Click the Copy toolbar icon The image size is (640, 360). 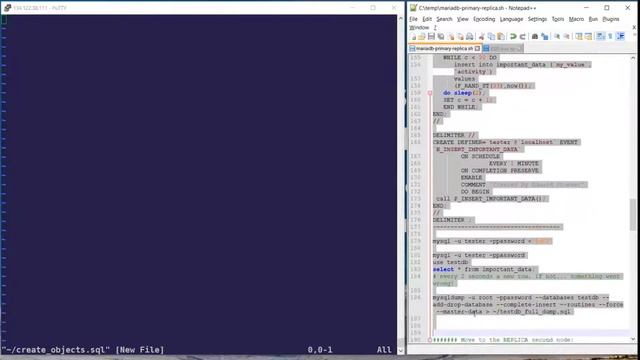coord(491,37)
